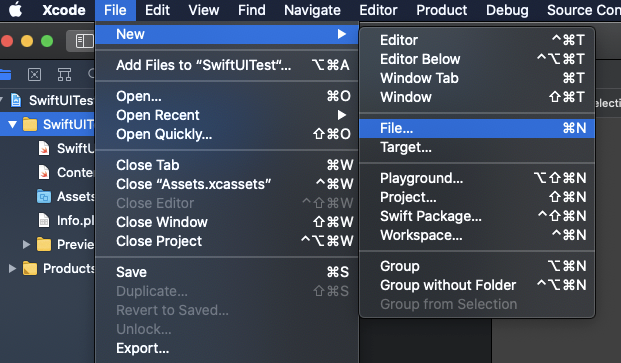Open a new Editor

[x=477, y=40]
